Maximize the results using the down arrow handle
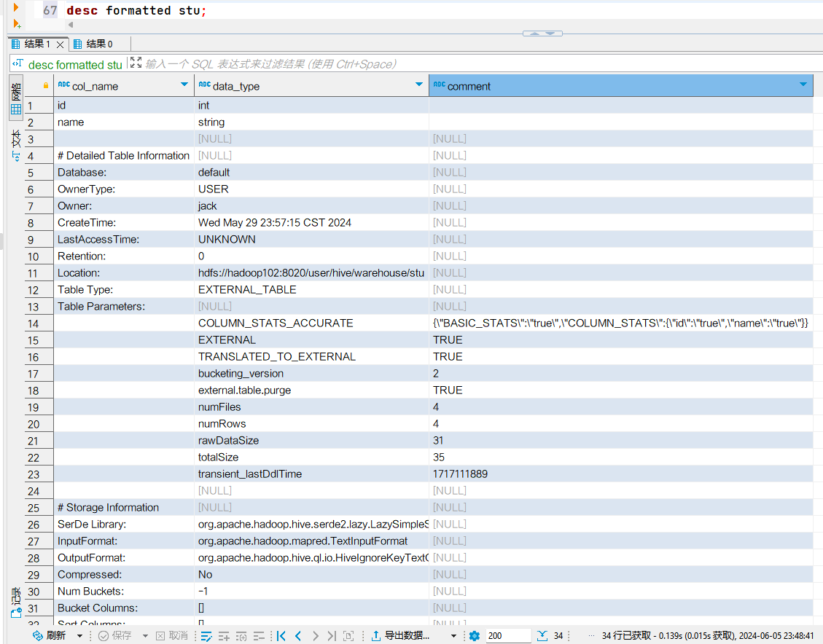The image size is (823, 644). tap(550, 33)
